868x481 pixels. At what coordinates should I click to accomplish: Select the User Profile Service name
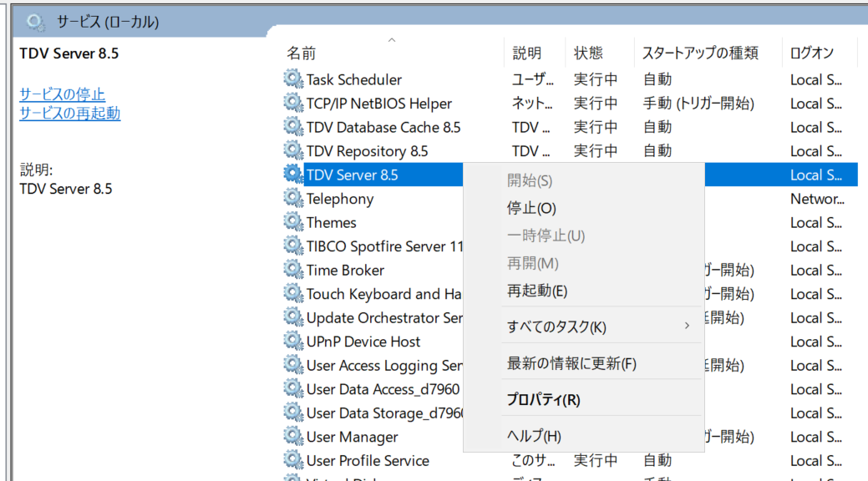[x=368, y=460]
